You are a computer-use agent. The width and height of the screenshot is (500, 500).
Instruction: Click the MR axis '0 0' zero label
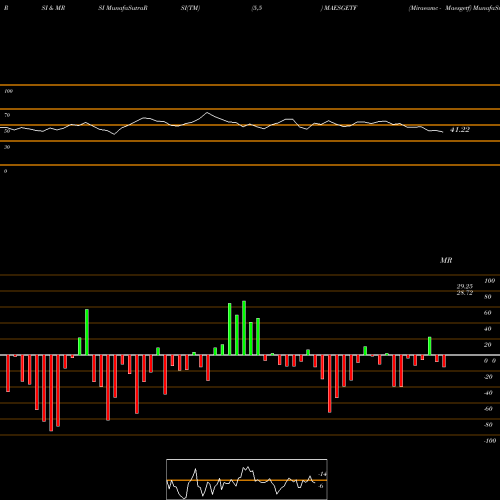click(490, 361)
